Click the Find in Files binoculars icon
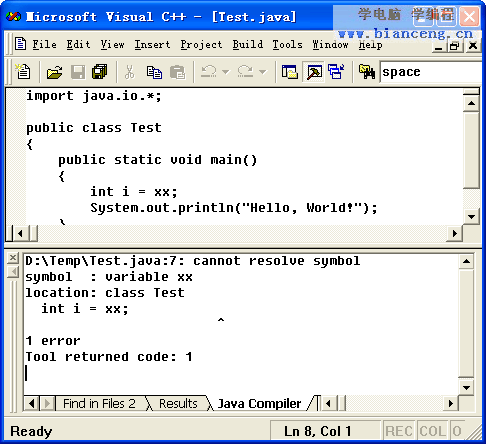This screenshot has width=486, height=444. pyautogui.click(x=367, y=71)
